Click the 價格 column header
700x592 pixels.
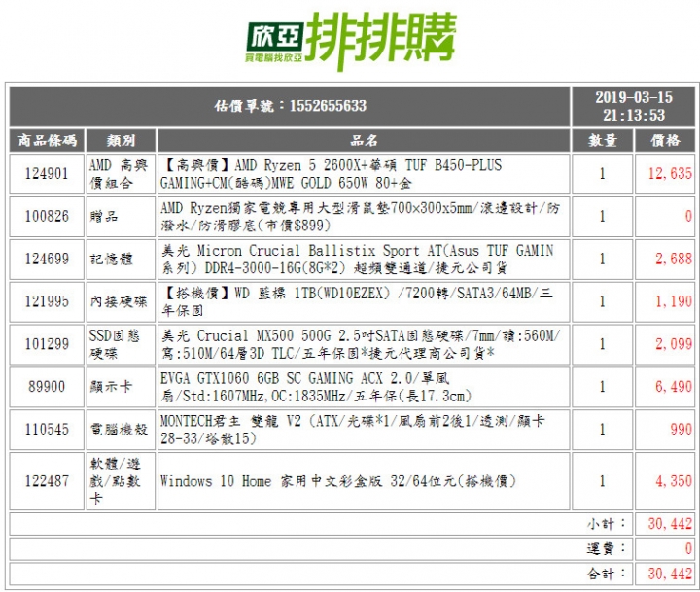665,141
